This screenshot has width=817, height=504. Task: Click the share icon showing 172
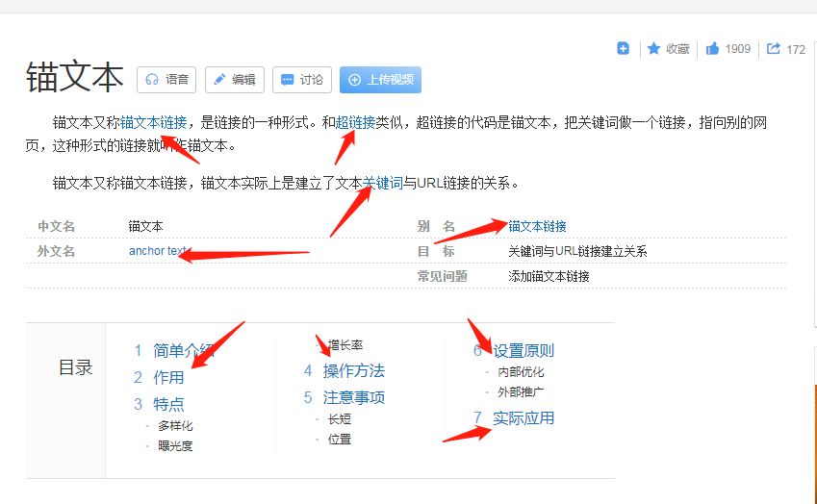pyautogui.click(x=774, y=49)
